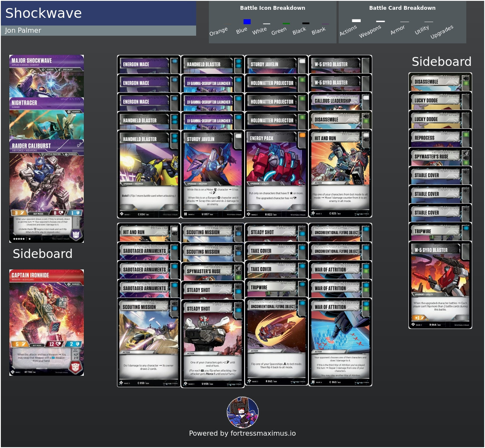Screen dimensions: 485x448
Task: Click the Sideboard heading above Disassemble
Action: 441,62
